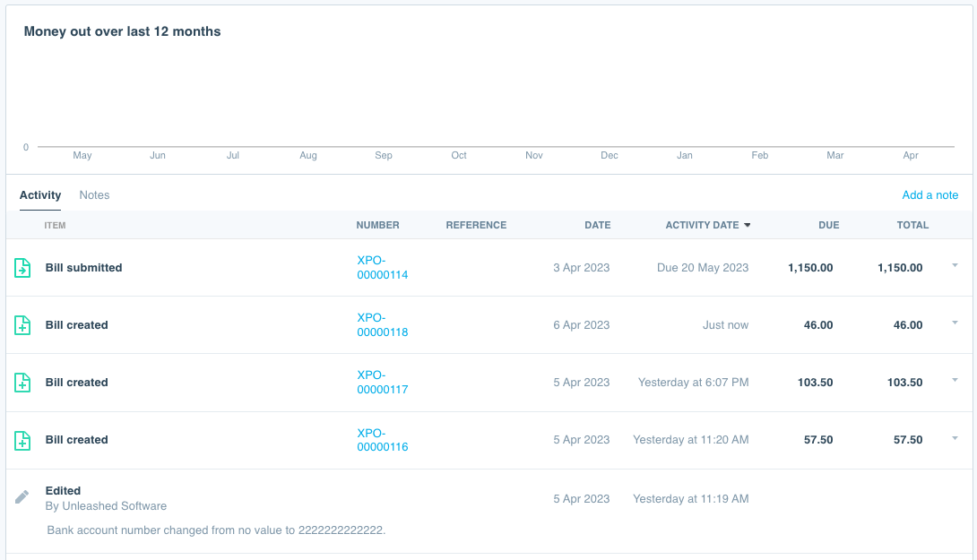977x560 pixels.
Task: Click the 3 Apr 2023 date cell
Action: pyautogui.click(x=582, y=268)
